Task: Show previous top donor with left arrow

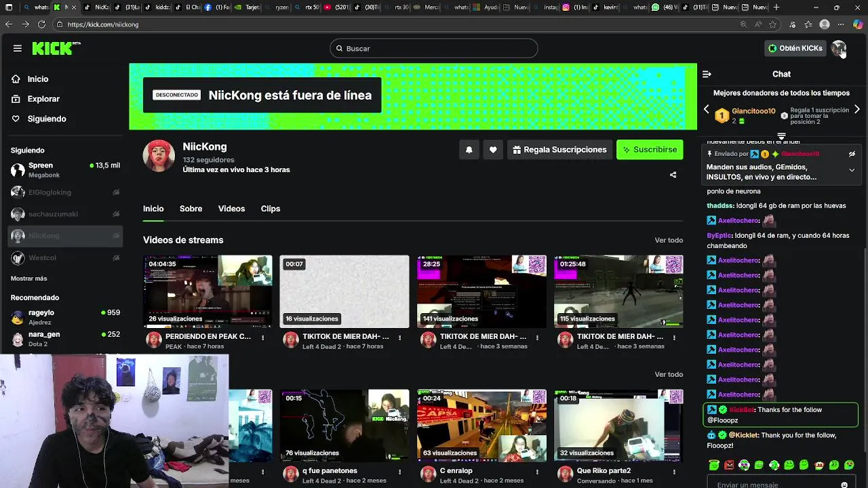Action: [x=706, y=109]
